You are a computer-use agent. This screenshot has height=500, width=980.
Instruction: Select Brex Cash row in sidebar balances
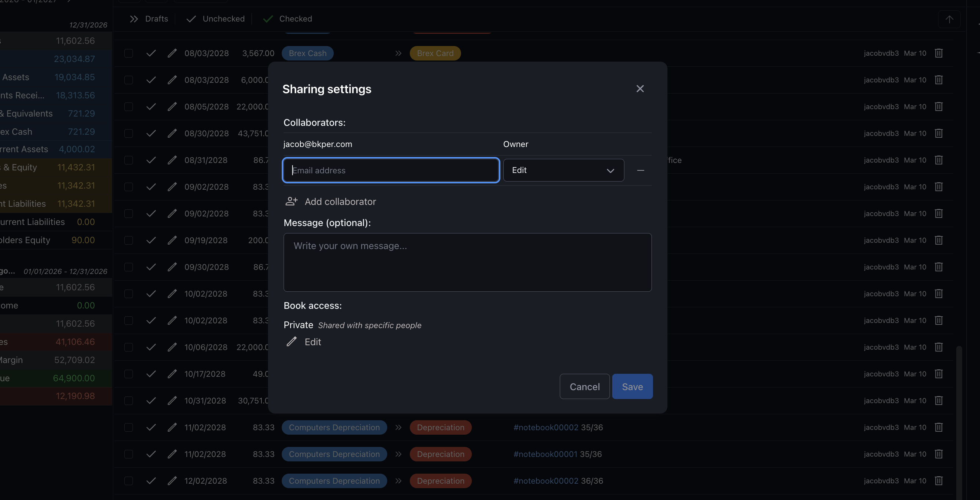pos(56,132)
